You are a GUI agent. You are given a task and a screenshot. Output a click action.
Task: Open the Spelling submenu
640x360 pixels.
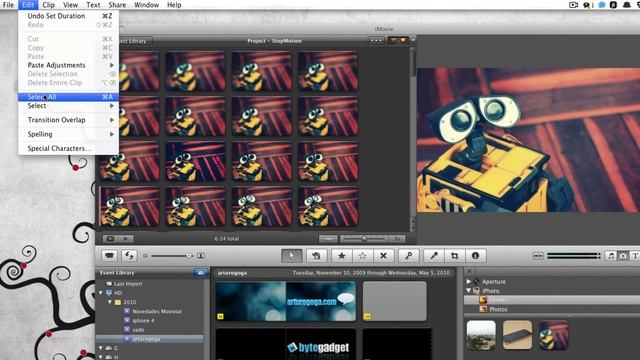click(68, 134)
